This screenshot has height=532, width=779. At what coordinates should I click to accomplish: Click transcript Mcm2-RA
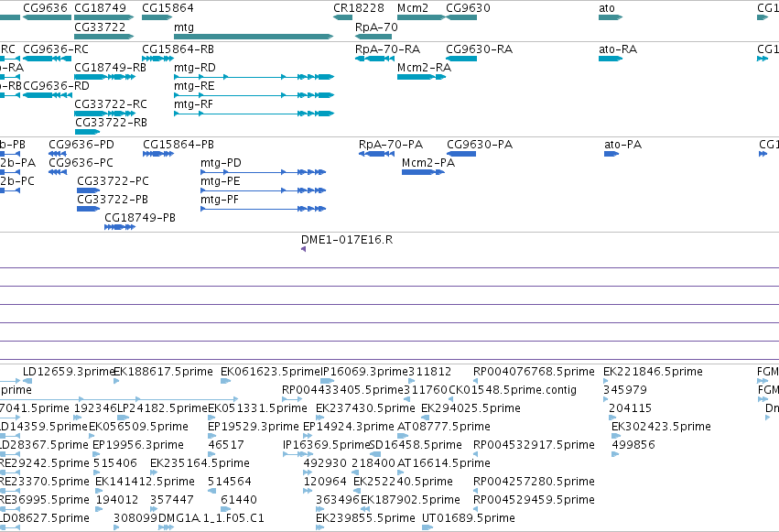click(424, 68)
